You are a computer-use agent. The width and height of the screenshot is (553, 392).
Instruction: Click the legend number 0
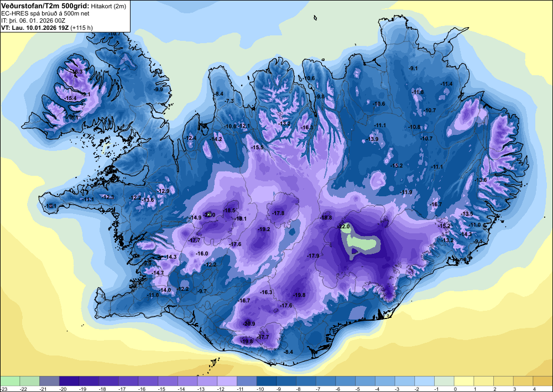click(455, 389)
